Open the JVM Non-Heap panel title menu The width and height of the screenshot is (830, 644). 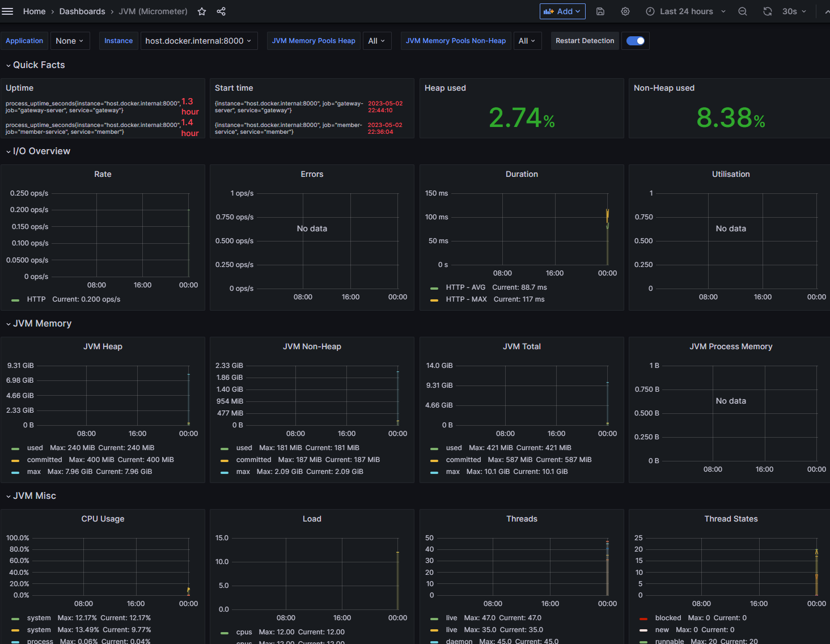click(x=312, y=346)
